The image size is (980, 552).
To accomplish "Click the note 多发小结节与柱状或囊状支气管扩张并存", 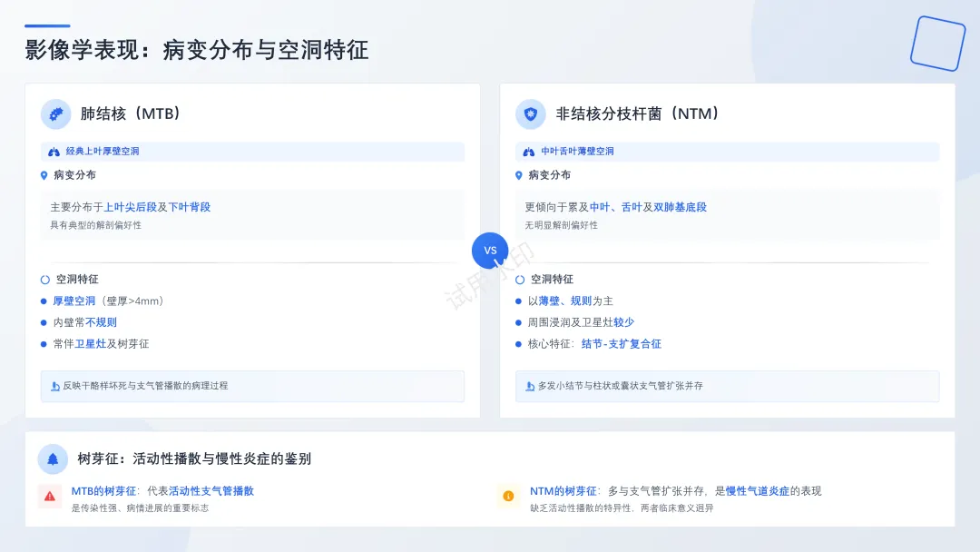I will click(620, 386).
